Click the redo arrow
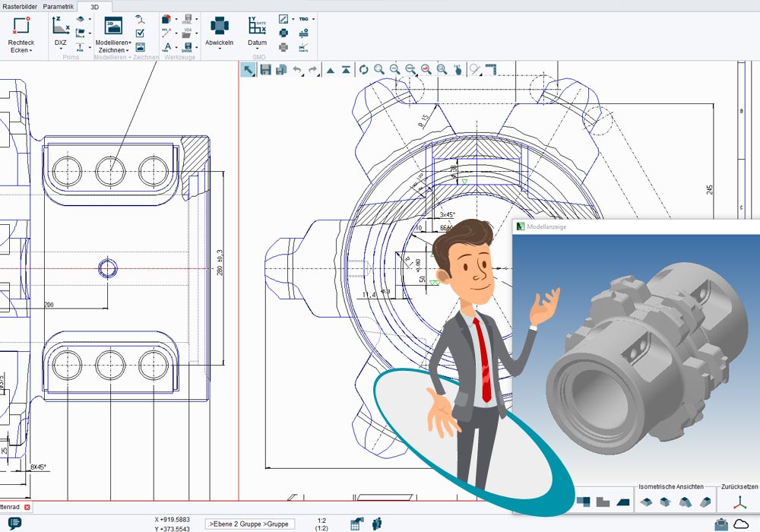The image size is (760, 532). (313, 70)
